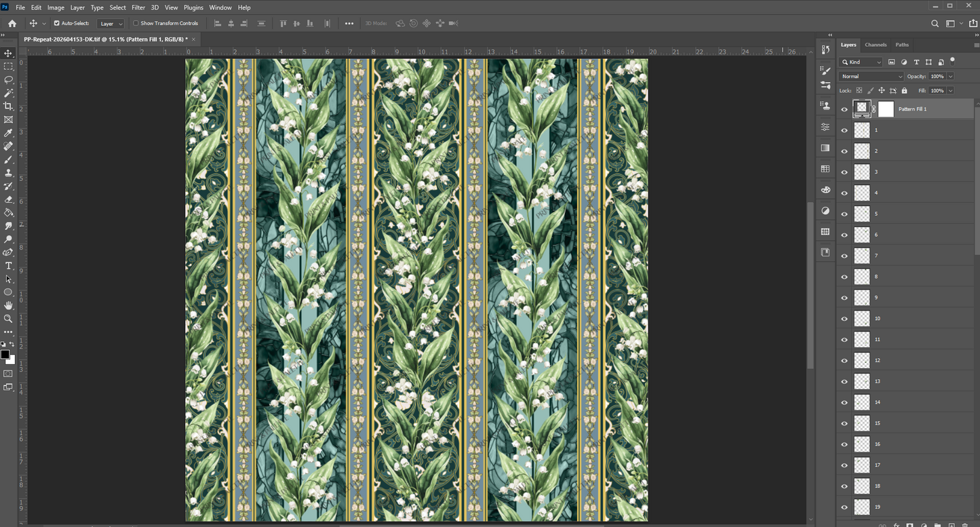The width and height of the screenshot is (980, 527).
Task: Close the PP-Repeat-202604153-DK.tif document tab
Action: click(x=193, y=39)
